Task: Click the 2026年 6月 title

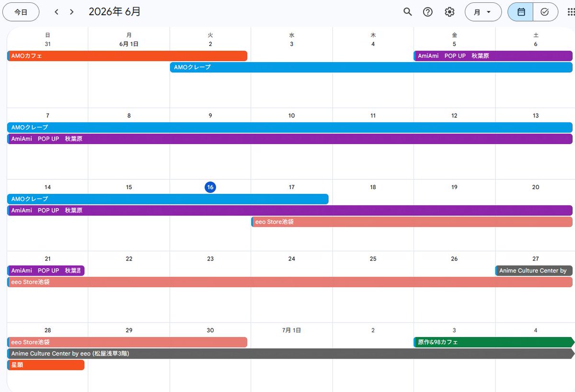Action: 115,12
